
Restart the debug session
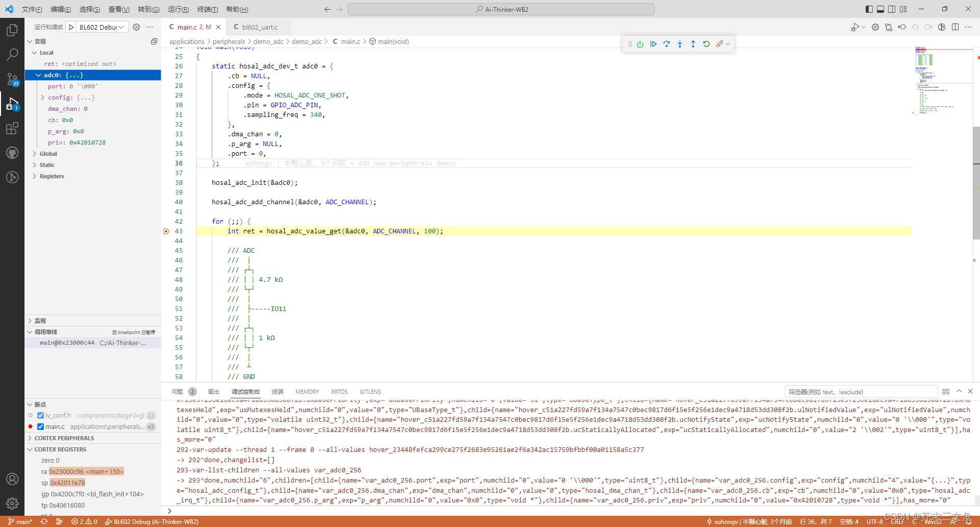point(706,44)
